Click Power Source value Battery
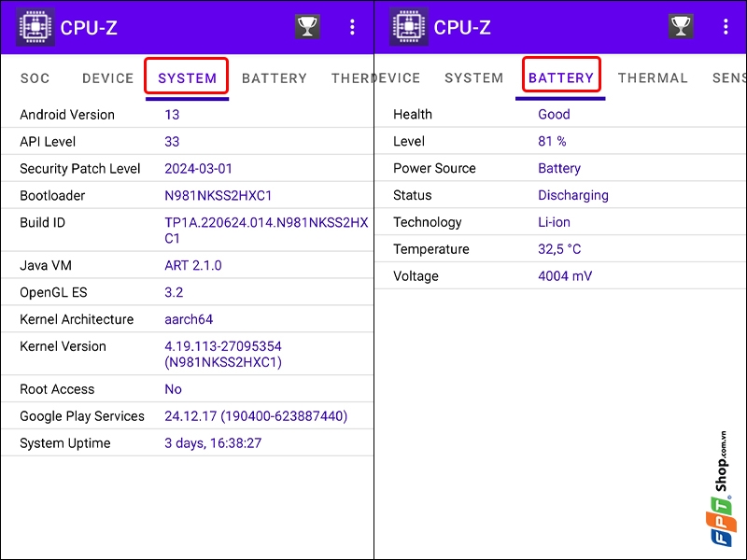747x560 pixels. [559, 168]
